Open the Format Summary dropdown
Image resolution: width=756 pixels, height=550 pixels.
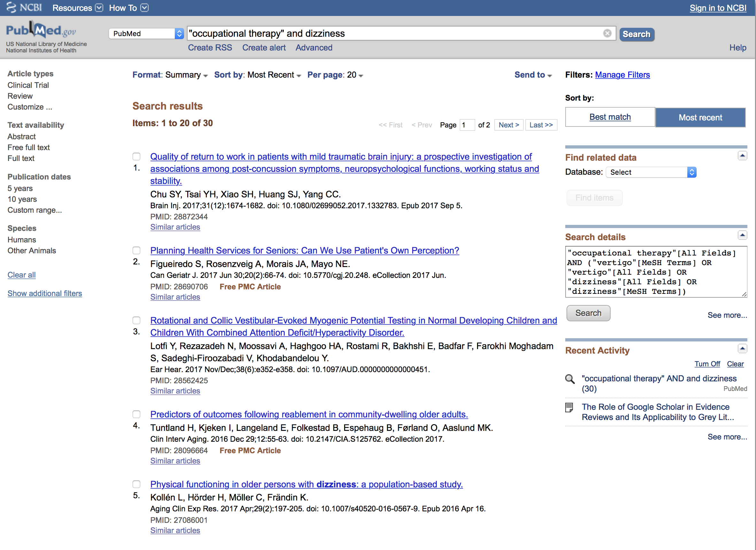[x=170, y=75]
